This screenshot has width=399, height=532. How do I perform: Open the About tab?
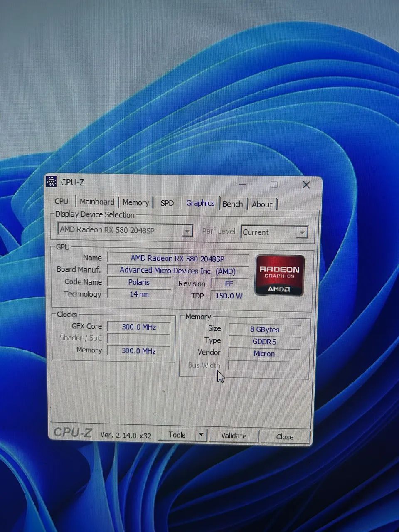pos(262,204)
